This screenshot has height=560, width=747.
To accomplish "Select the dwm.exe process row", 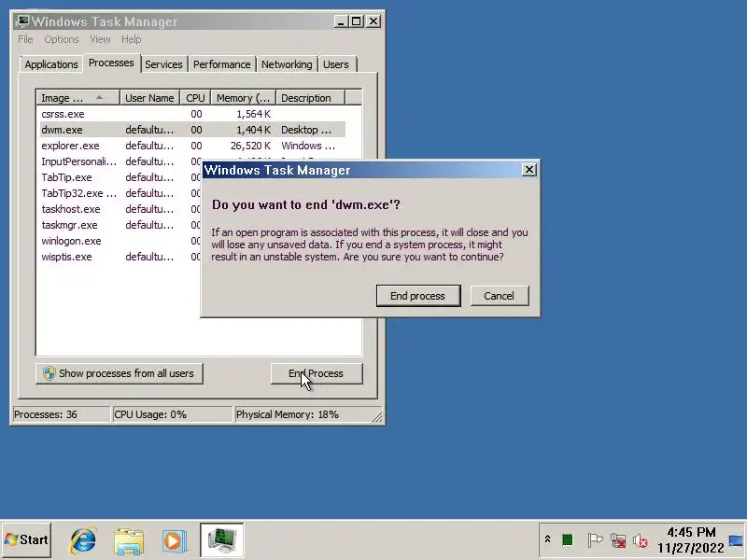I will click(x=190, y=130).
